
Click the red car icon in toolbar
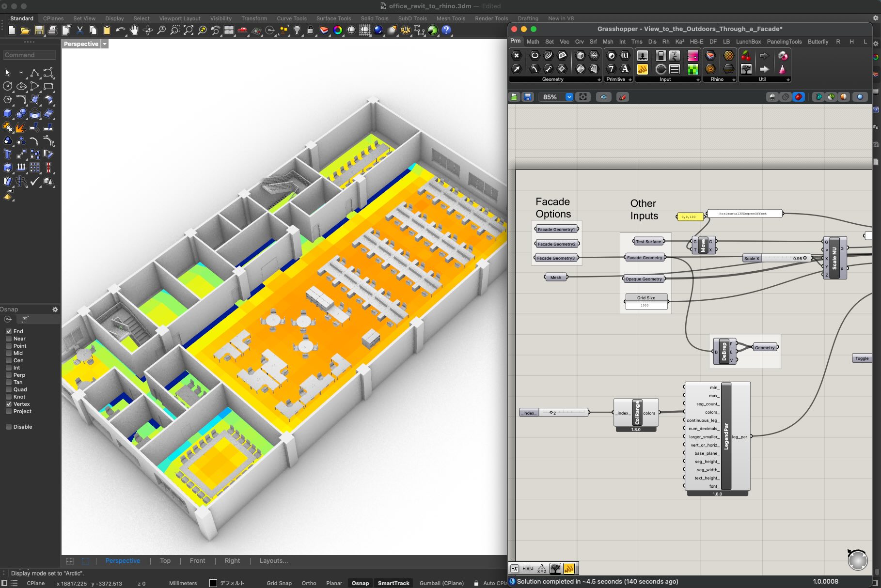click(x=242, y=30)
